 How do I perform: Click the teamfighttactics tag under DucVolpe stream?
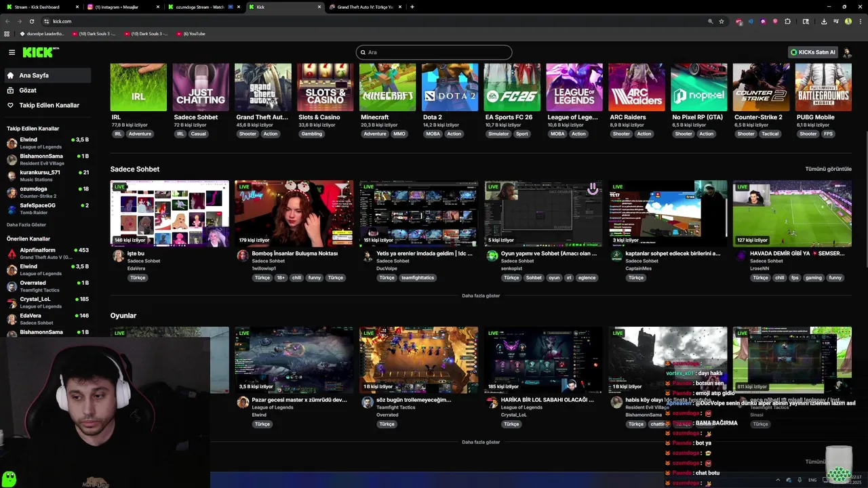click(417, 277)
